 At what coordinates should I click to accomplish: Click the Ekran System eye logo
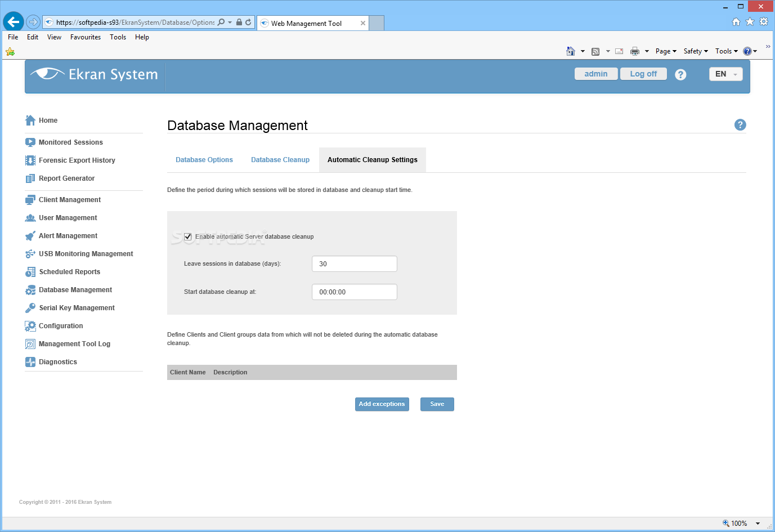[x=47, y=74]
